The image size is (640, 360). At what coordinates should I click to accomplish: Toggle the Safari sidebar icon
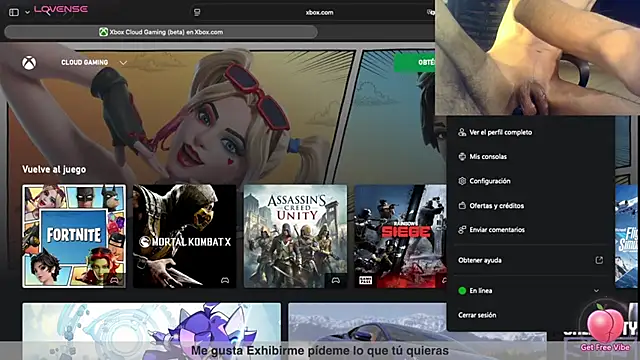(x=14, y=12)
